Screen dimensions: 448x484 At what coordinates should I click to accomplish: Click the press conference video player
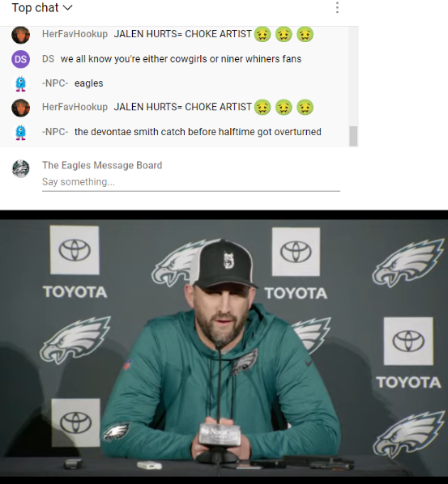[x=224, y=347]
